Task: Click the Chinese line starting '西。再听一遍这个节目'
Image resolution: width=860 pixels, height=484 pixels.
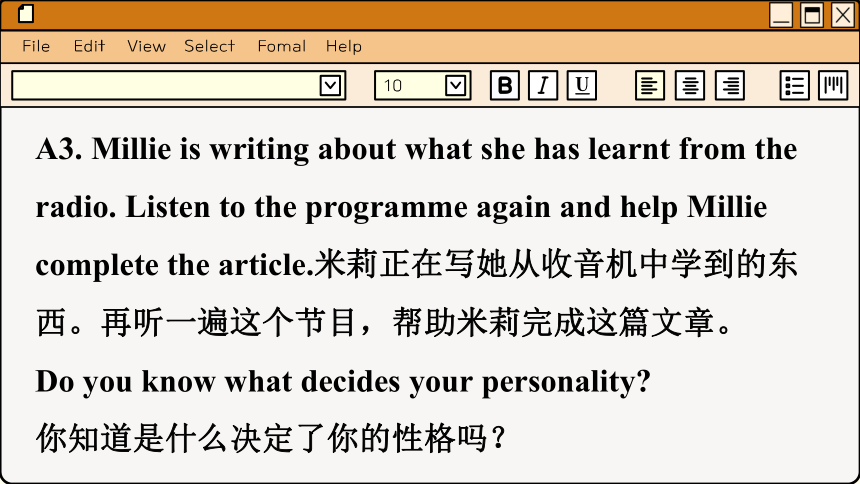Action: click(x=383, y=323)
